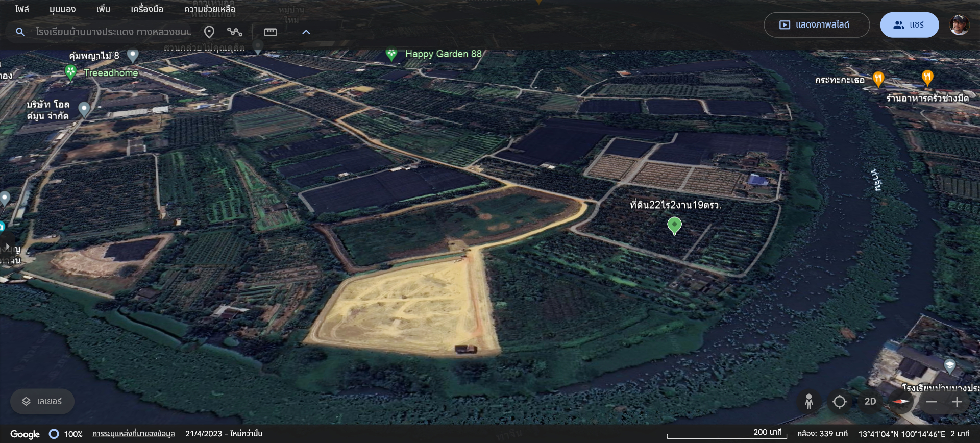Click the blue แชร์ share button
Viewport: 980px width, 443px height.
[x=909, y=25]
